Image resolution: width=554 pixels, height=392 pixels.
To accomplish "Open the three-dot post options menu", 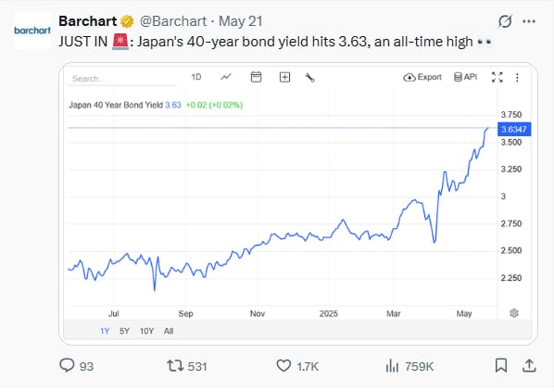I will [x=529, y=21].
